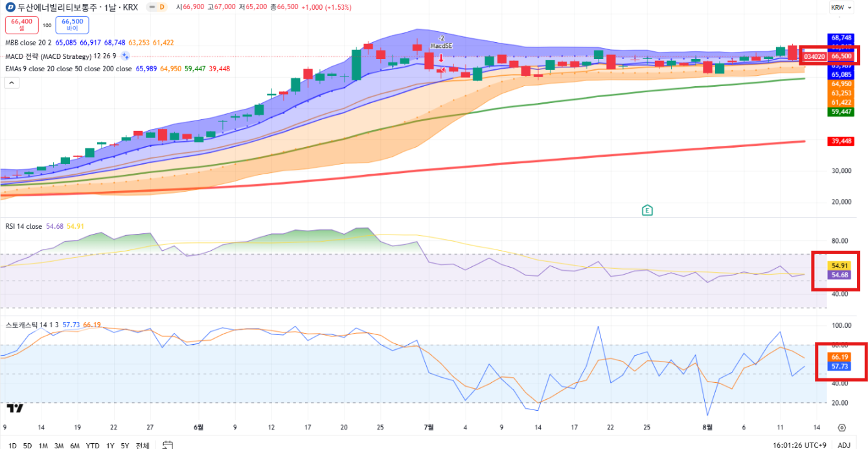Click the 66,400 sell (셀) button
The width and height of the screenshot is (868, 449).
(x=22, y=25)
